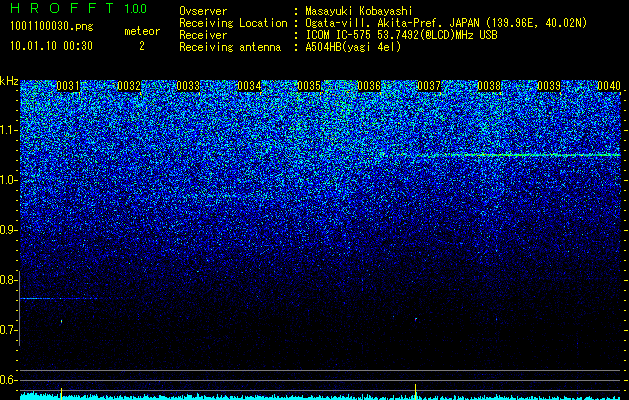Click time marker 0033
629x400 pixels.
188,86
